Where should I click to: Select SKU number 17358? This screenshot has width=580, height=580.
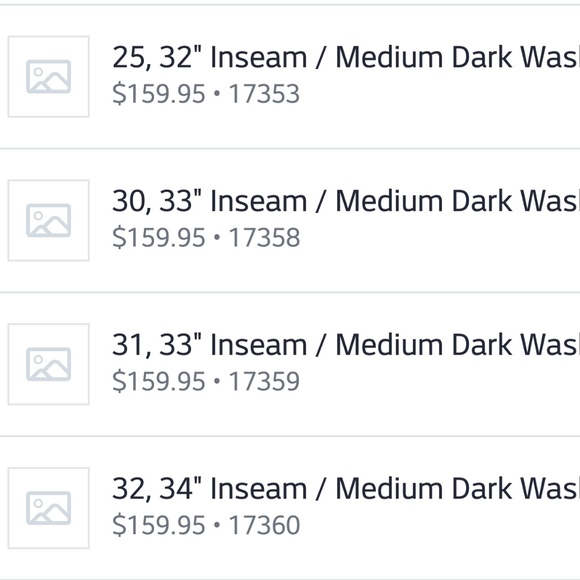(264, 237)
